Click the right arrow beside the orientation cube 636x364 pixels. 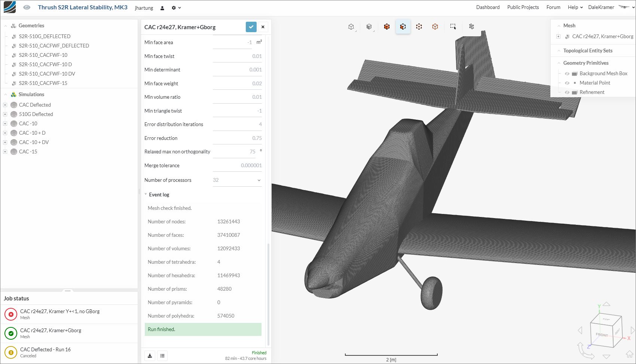(x=633, y=330)
